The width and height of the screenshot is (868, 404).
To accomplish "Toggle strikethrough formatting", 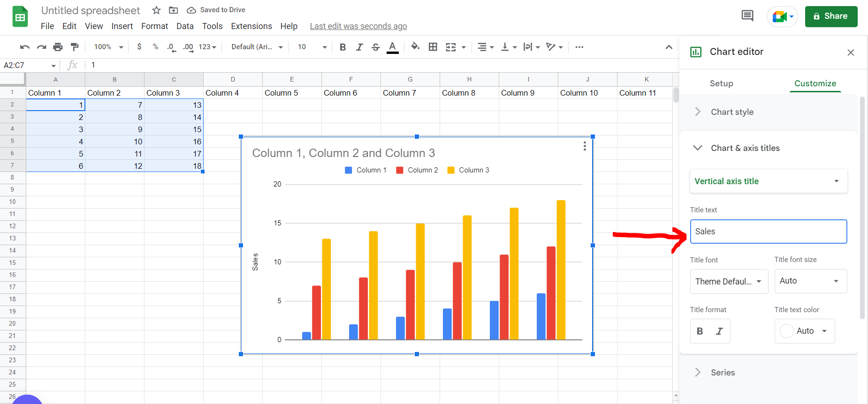I will click(375, 47).
